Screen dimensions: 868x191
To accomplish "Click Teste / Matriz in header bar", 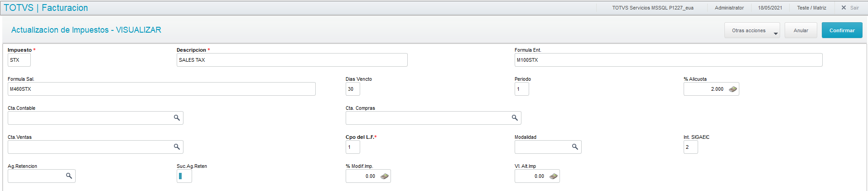I will click(811, 8).
